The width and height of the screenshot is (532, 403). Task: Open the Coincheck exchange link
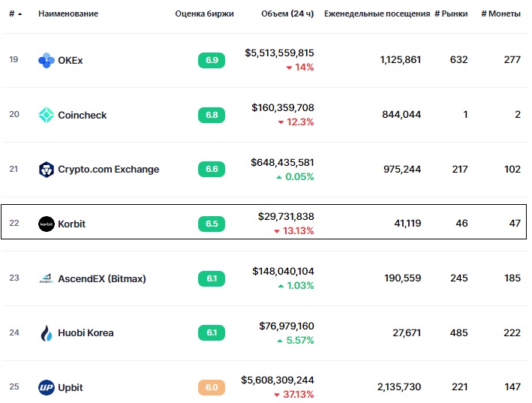click(82, 115)
